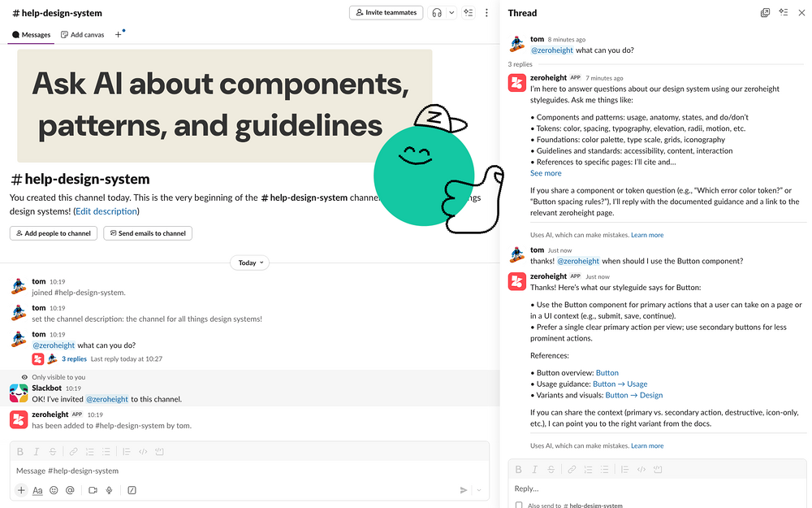
Task: Open the Add canvas tab
Action: (x=82, y=35)
